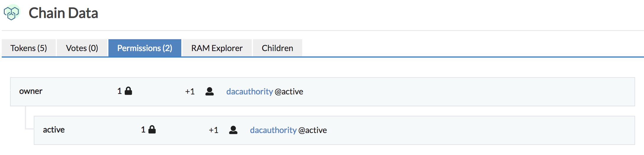Image resolution: width=644 pixels, height=155 pixels.
Task: Select the person icon in the active row
Action: tap(233, 130)
